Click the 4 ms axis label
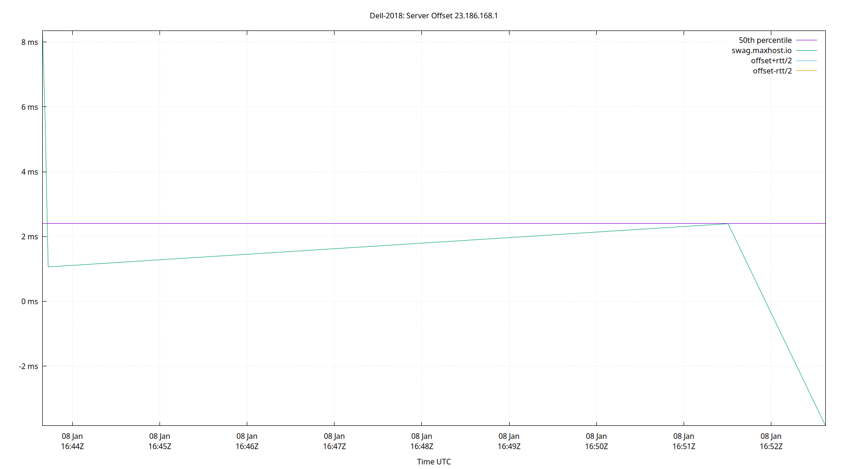The width and height of the screenshot is (868, 469). [29, 172]
